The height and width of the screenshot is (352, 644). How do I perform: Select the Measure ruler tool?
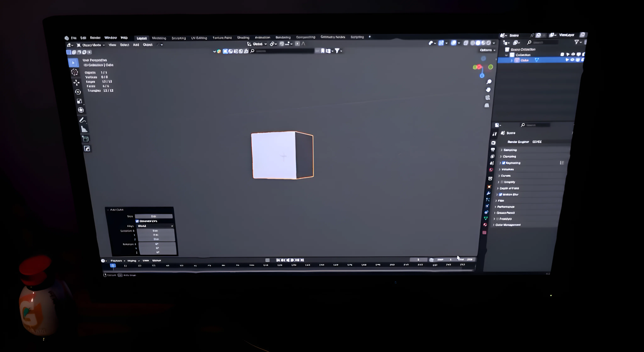click(84, 129)
